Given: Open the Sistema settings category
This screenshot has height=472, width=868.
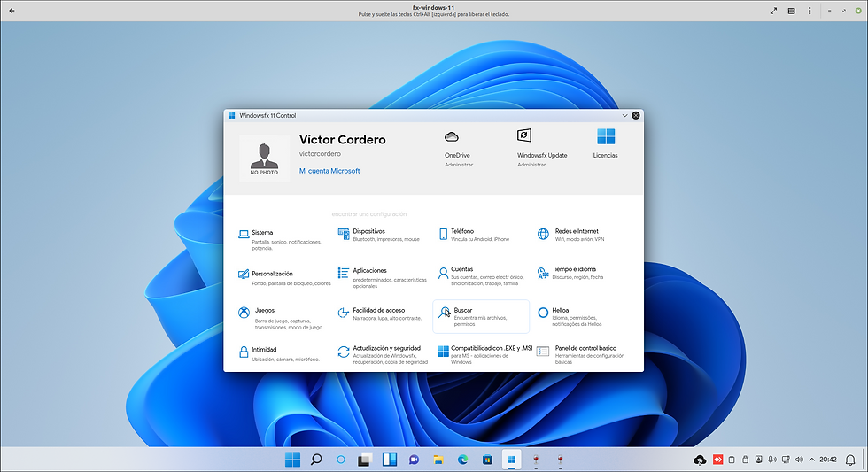Looking at the screenshot, I should pos(262,233).
